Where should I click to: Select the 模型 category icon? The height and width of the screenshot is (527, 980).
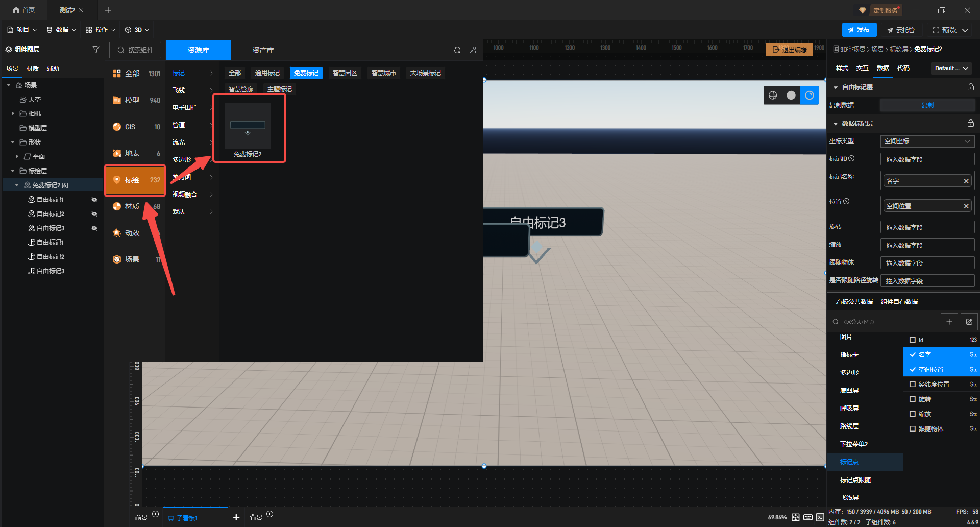pos(117,100)
